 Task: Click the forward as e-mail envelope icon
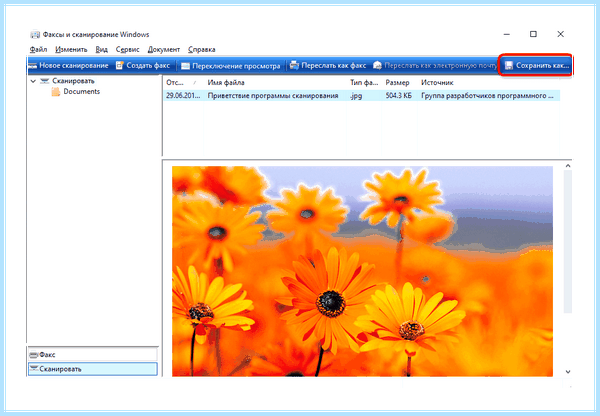pos(377,65)
